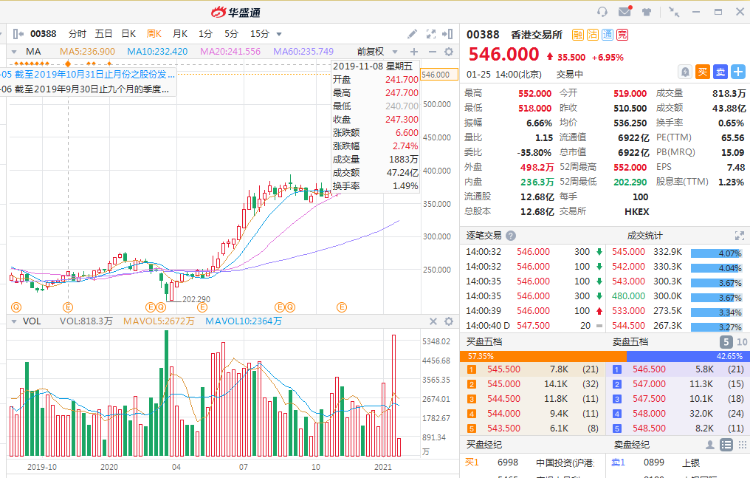Open the skin theme shirt icon

pyautogui.click(x=647, y=11)
